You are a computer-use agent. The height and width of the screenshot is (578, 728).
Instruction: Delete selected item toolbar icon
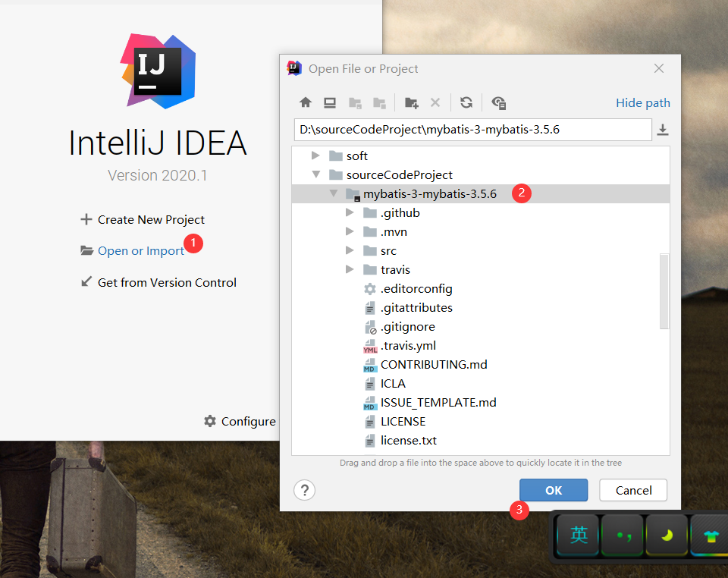tap(435, 102)
